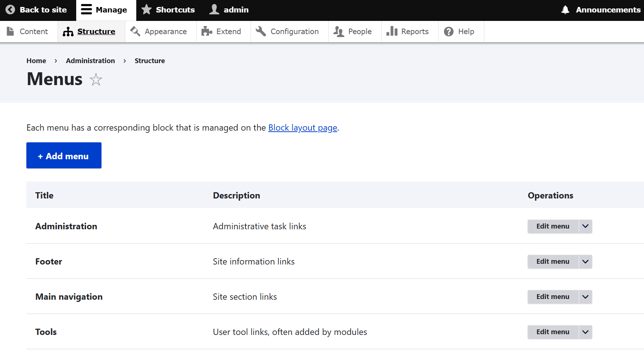Open the Appearance menu item
The image size is (644, 354).
click(159, 32)
